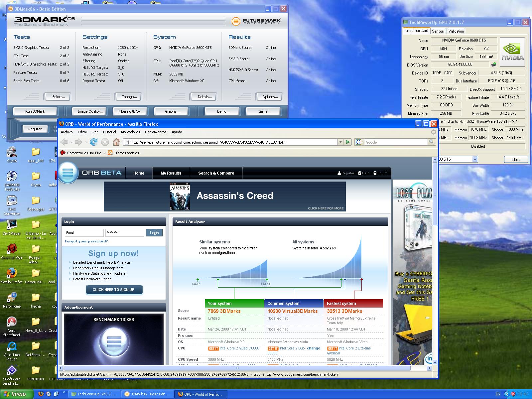Open the Marcadores menu in Firefox
532x399 pixels.
coord(130,132)
